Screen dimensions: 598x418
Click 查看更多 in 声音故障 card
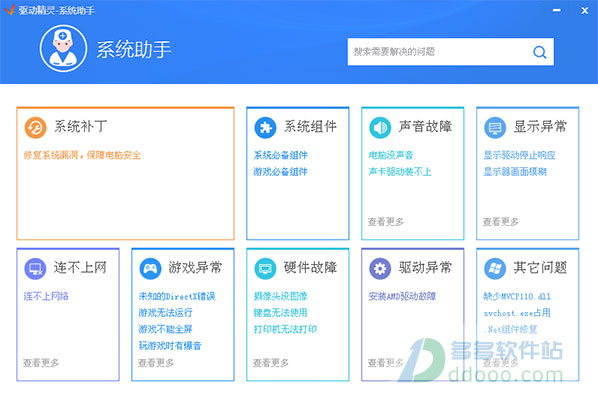(x=386, y=222)
